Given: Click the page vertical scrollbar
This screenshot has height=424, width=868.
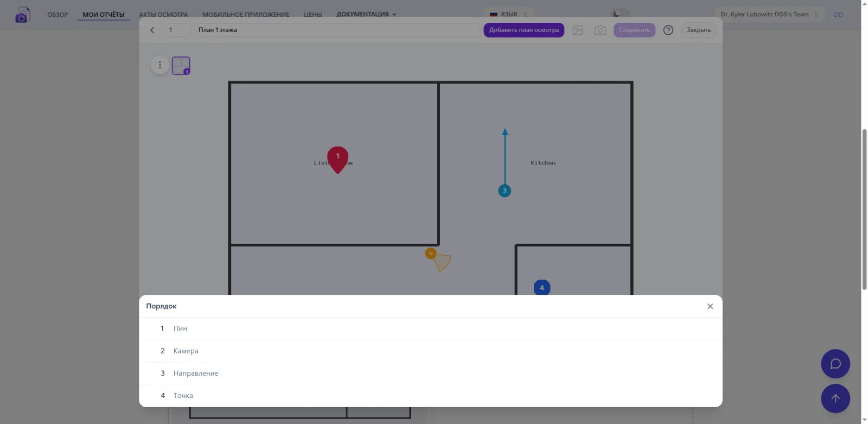Looking at the screenshot, I should pos(864,210).
